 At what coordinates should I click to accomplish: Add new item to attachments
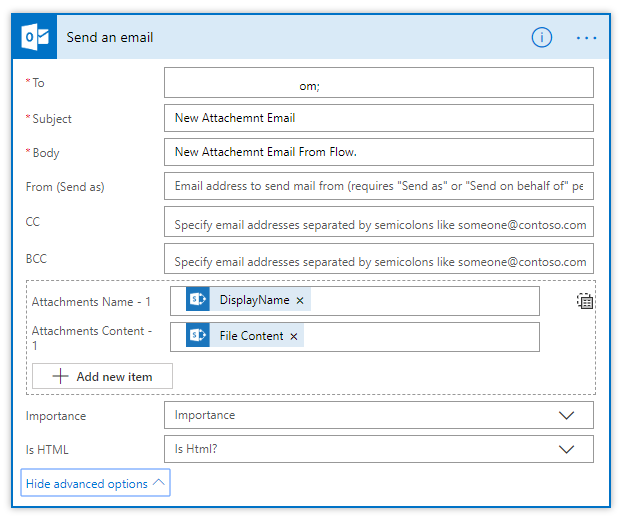[102, 376]
